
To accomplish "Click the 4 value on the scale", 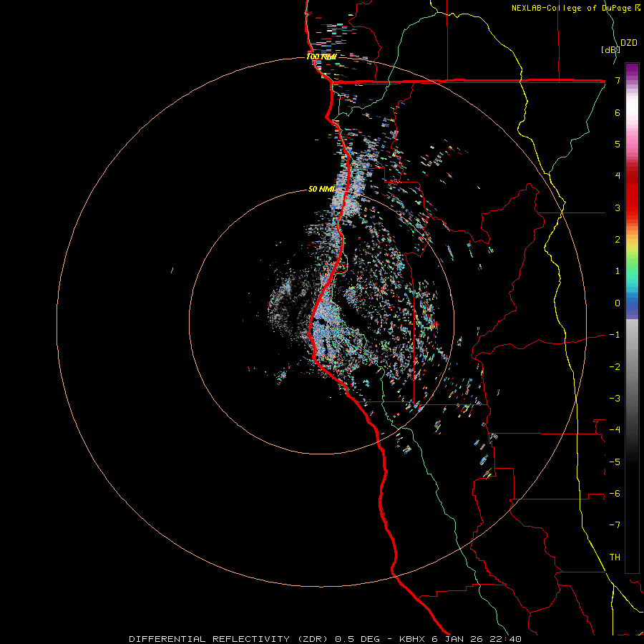I will click(618, 176).
